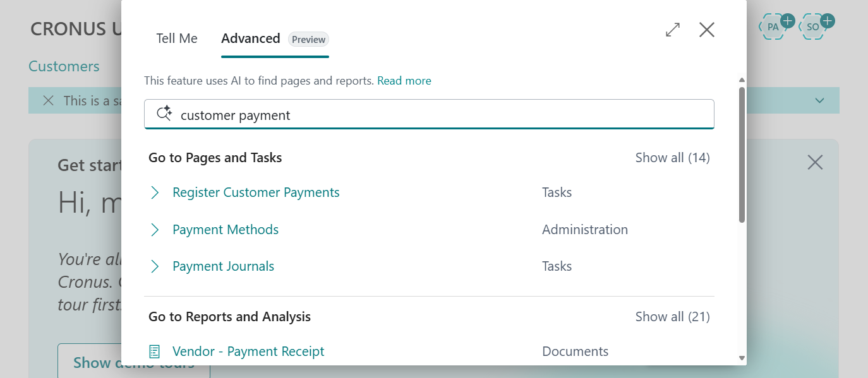
Task: Click the plus badge on the PA avatar
Action: pyautogui.click(x=788, y=20)
